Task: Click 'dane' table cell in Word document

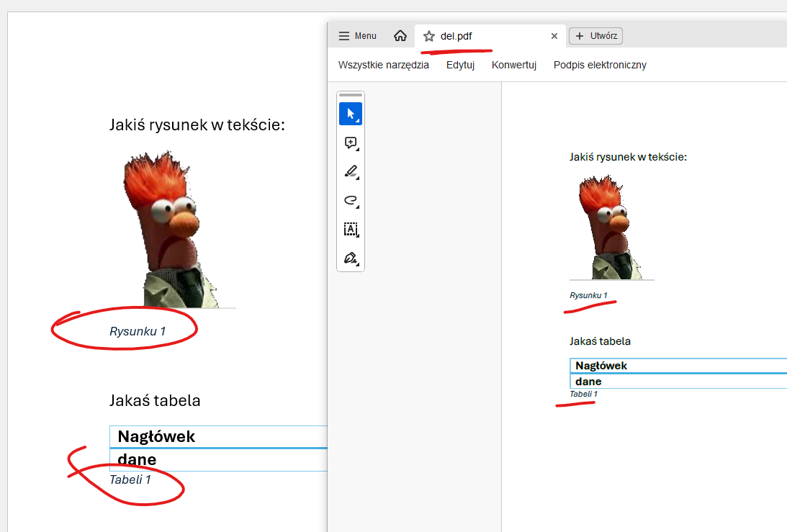Action: (218, 460)
